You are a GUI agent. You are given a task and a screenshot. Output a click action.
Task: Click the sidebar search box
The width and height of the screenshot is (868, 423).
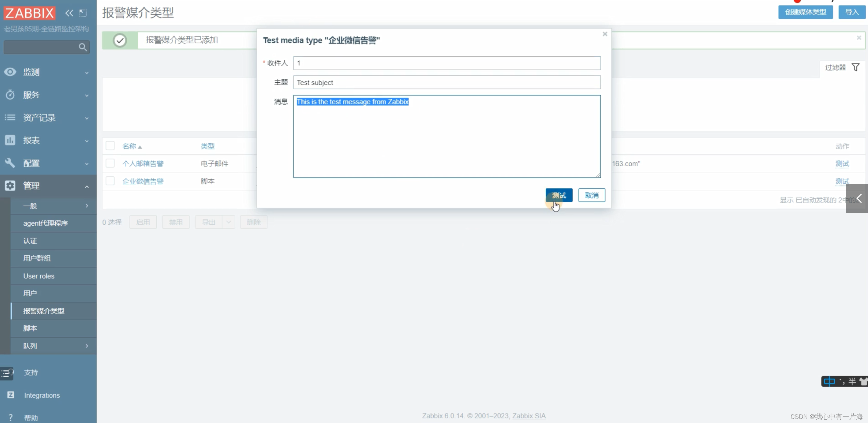point(47,47)
